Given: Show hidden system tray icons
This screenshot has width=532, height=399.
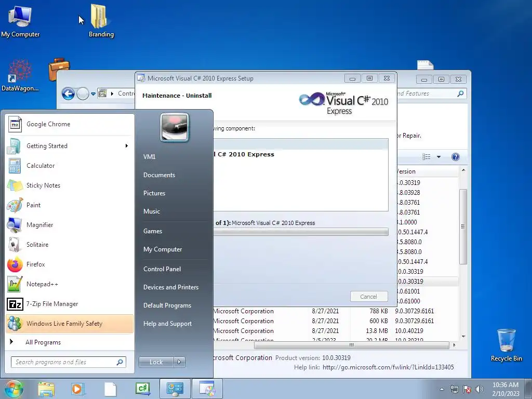Looking at the screenshot, I should (442, 389).
